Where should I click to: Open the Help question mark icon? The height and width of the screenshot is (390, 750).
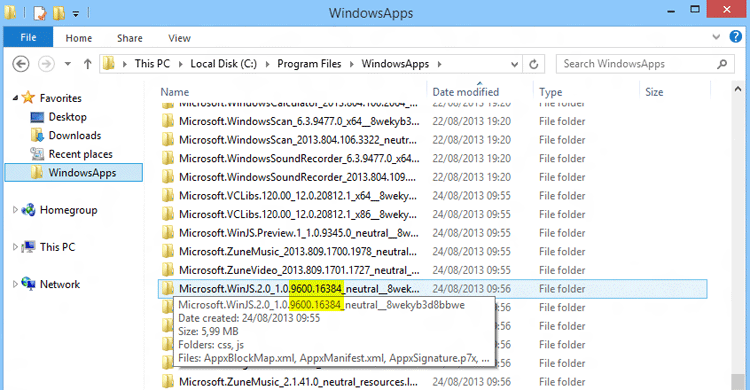(735, 36)
